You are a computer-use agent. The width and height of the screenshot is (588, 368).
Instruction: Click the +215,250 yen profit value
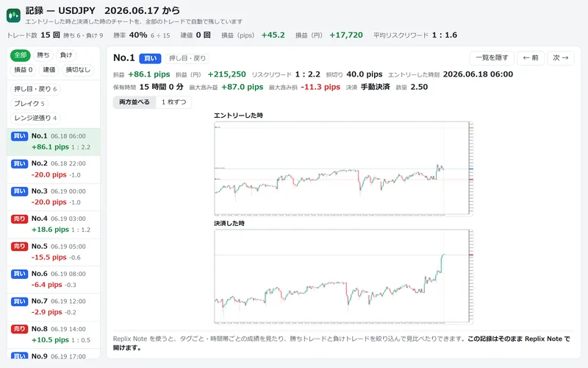tap(226, 74)
